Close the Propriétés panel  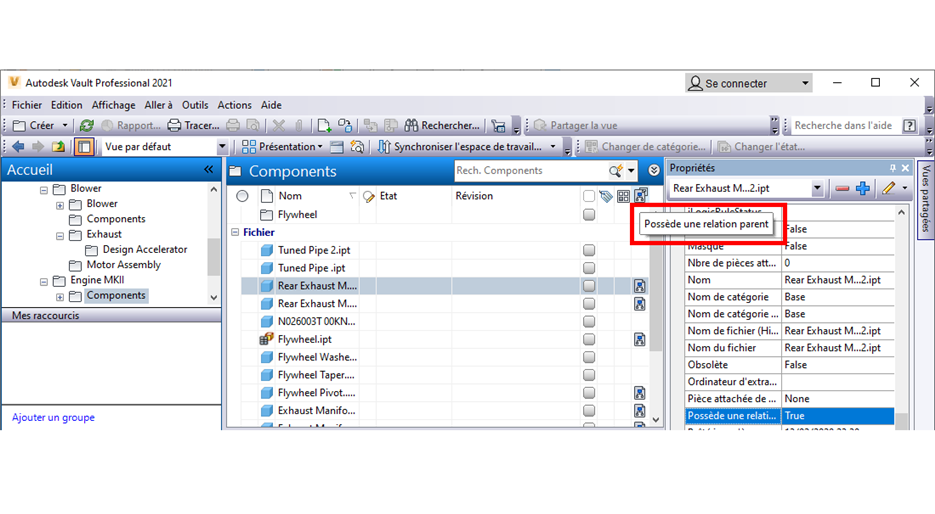coord(905,168)
